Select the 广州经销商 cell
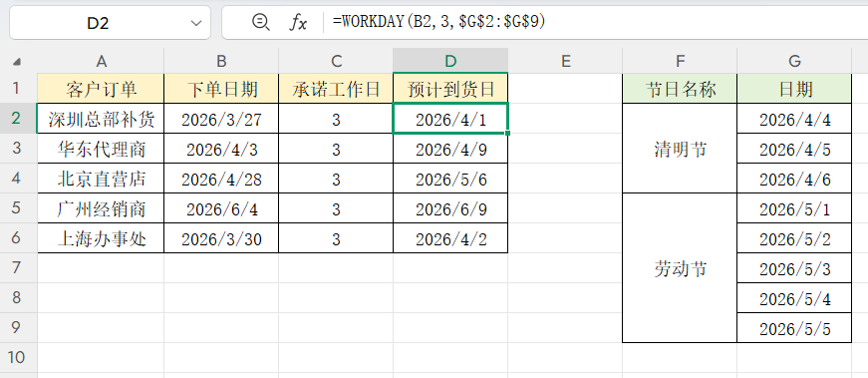Screen dimensions: 868x378 (x=101, y=207)
